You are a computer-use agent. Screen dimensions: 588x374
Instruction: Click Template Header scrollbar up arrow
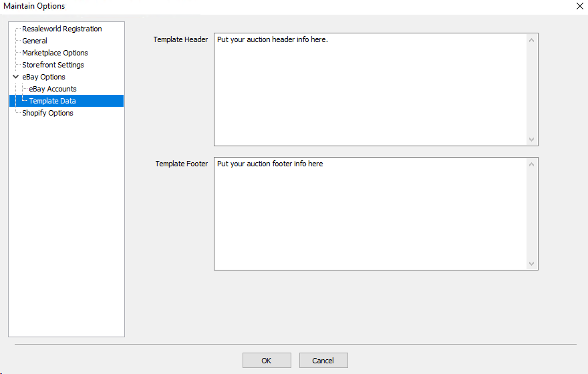pos(531,40)
